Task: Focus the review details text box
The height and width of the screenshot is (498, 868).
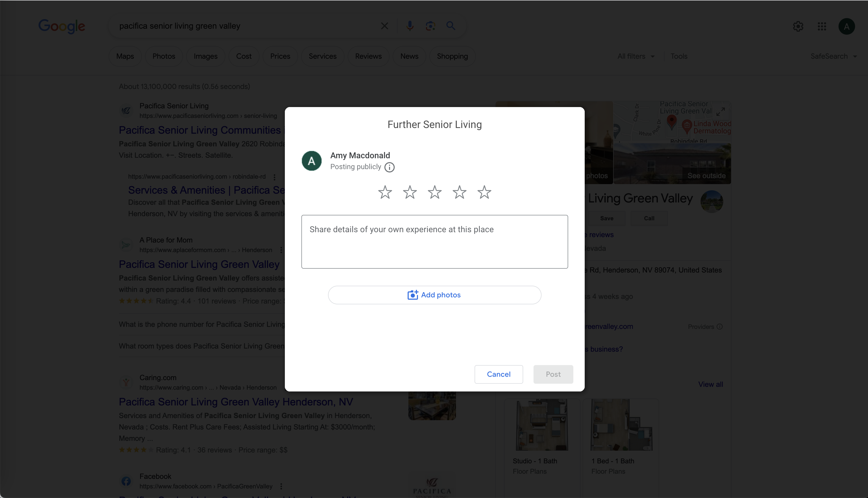Action: pos(435,242)
